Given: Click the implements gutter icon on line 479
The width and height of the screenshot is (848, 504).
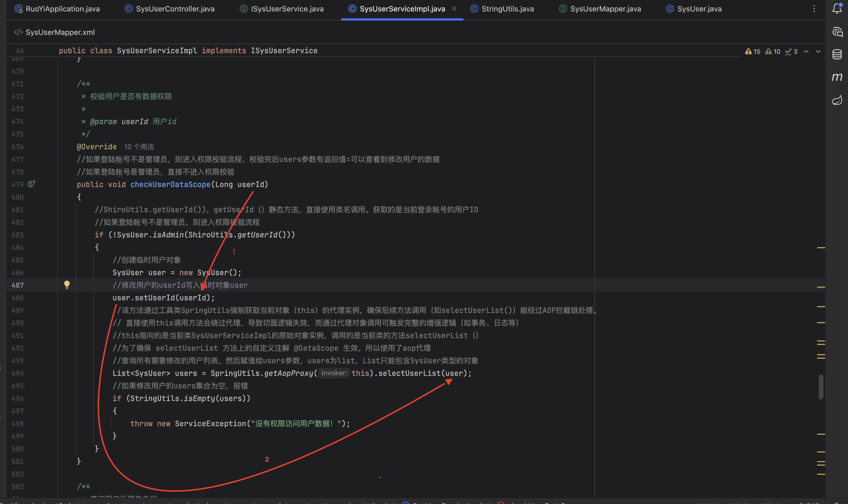Looking at the screenshot, I should pos(31,184).
